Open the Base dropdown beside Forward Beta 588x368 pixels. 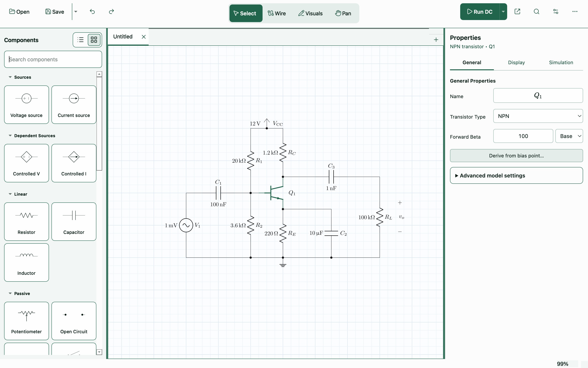tap(569, 136)
